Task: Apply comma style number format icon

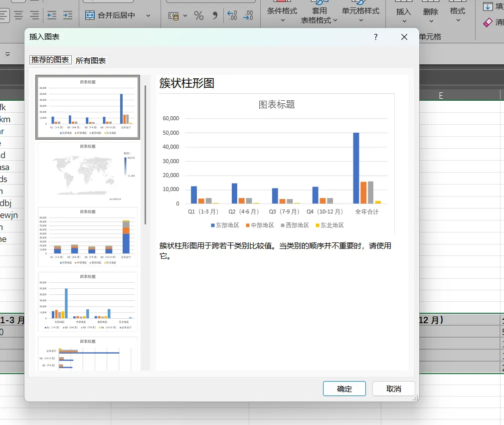Action: (215, 15)
